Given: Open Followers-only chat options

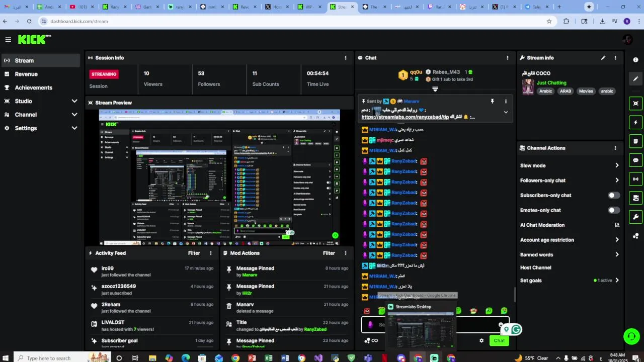Looking at the screenshot, I should pyautogui.click(x=570, y=180).
